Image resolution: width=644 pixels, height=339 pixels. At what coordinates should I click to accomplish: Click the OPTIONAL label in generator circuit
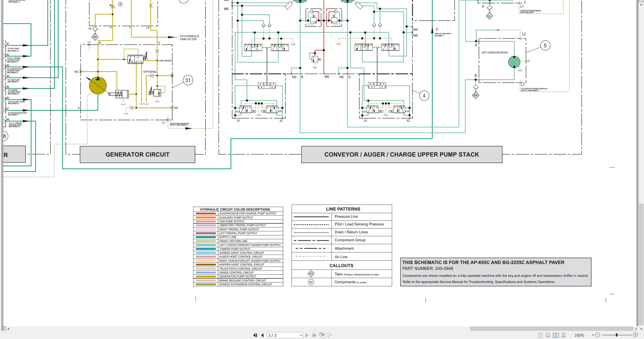pyautogui.click(x=150, y=72)
